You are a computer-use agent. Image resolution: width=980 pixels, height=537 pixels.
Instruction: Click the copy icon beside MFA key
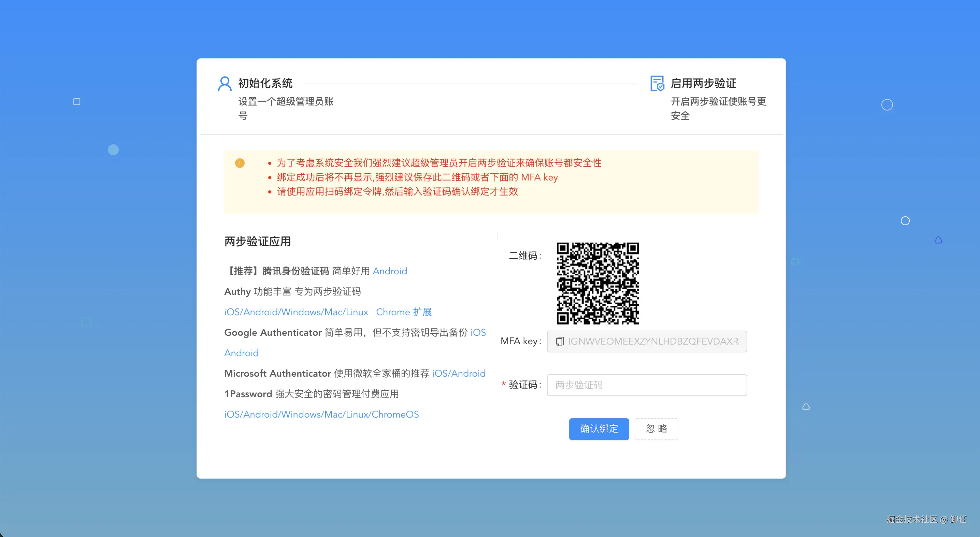559,342
